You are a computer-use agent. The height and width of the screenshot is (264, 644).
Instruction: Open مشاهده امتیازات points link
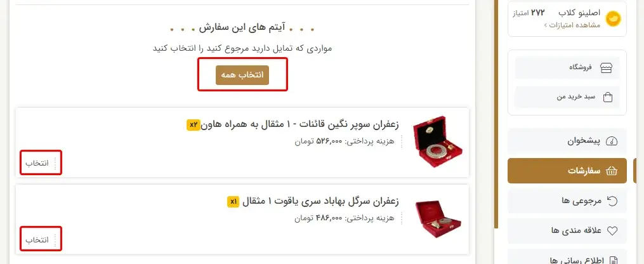(572, 25)
